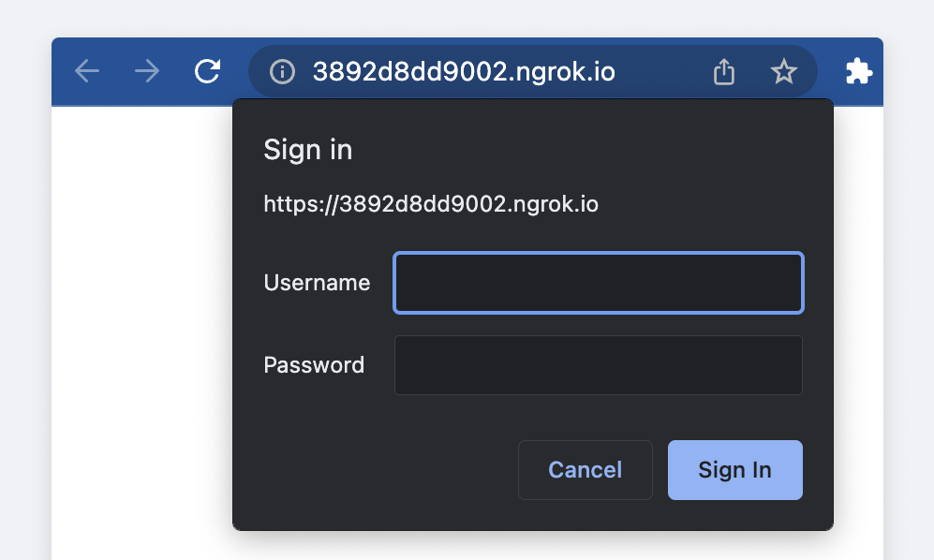Bookmark this page with the star
934x560 pixels.
point(784,71)
